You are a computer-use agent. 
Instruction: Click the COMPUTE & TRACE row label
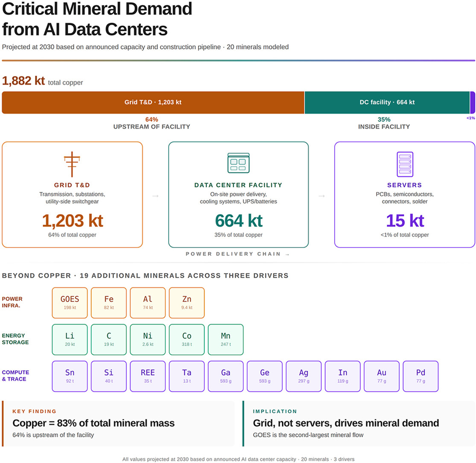click(x=15, y=376)
